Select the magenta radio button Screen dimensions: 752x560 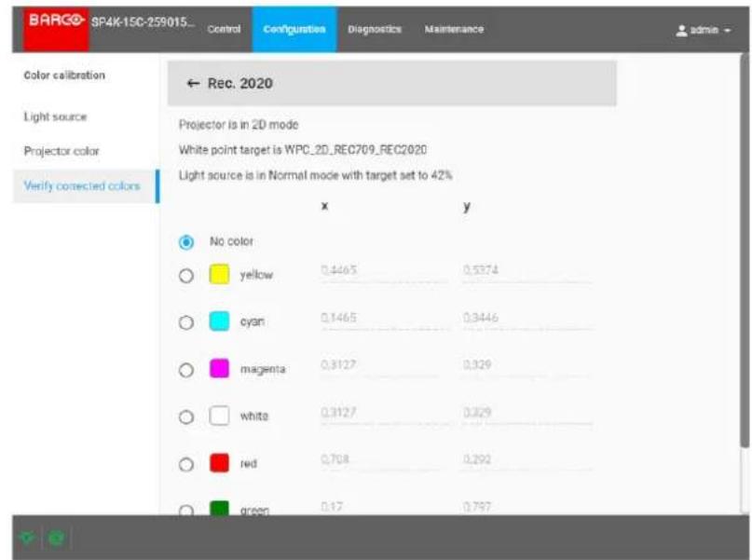[x=186, y=370]
